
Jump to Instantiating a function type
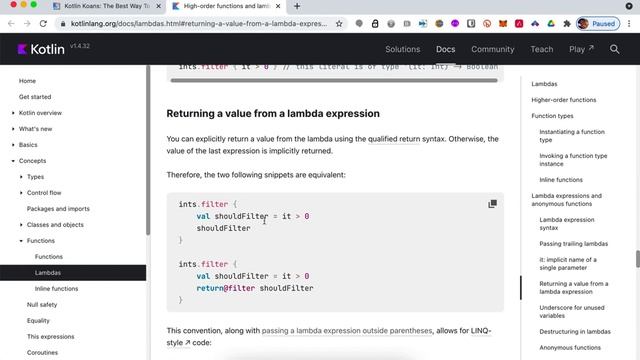click(572, 136)
